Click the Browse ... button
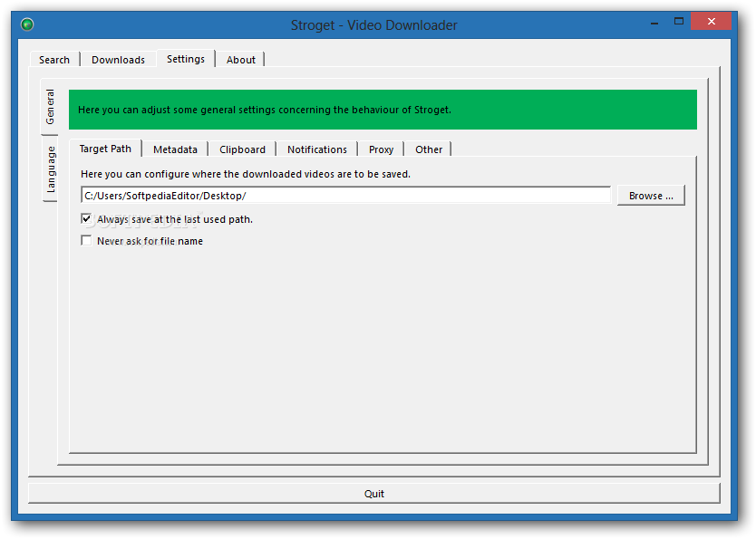The image size is (756, 539). tap(651, 196)
